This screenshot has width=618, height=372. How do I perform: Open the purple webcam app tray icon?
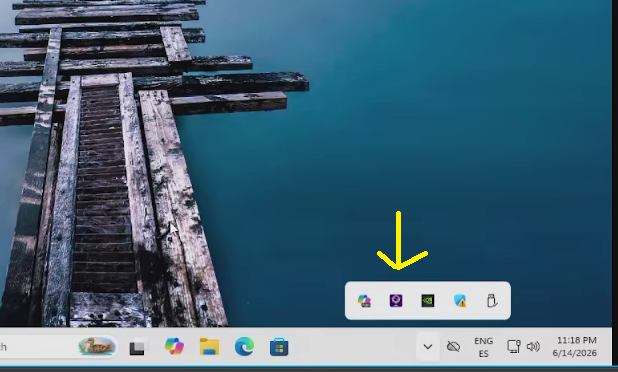tap(396, 301)
